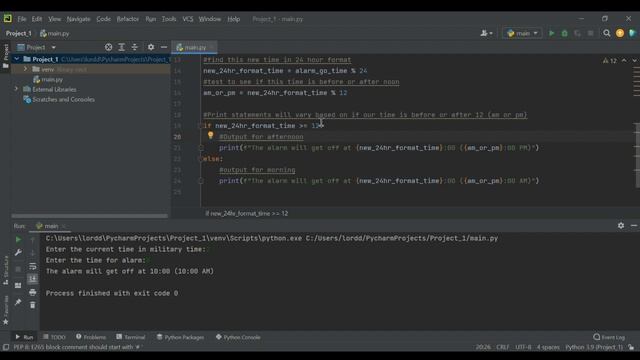Screen dimensions: 640x360
Task: Click CRLF line separator in status bar
Action: point(502,347)
